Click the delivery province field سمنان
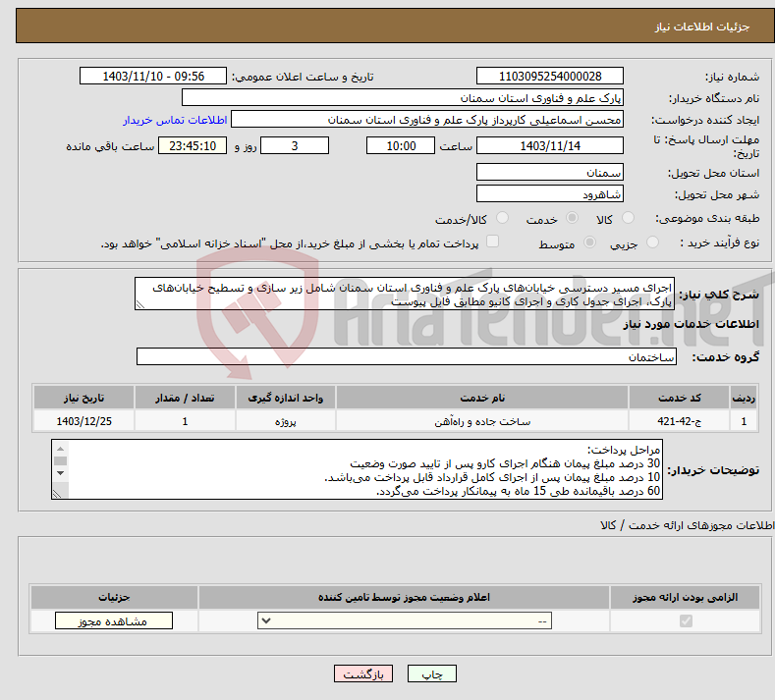Screen dimensions: 775x700 (550, 173)
